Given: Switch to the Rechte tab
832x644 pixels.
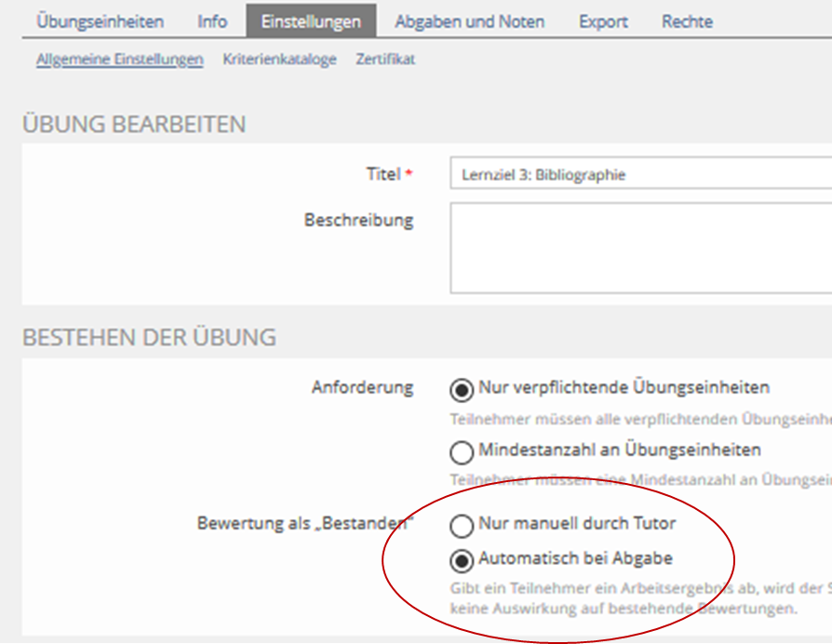Looking at the screenshot, I should (x=687, y=21).
